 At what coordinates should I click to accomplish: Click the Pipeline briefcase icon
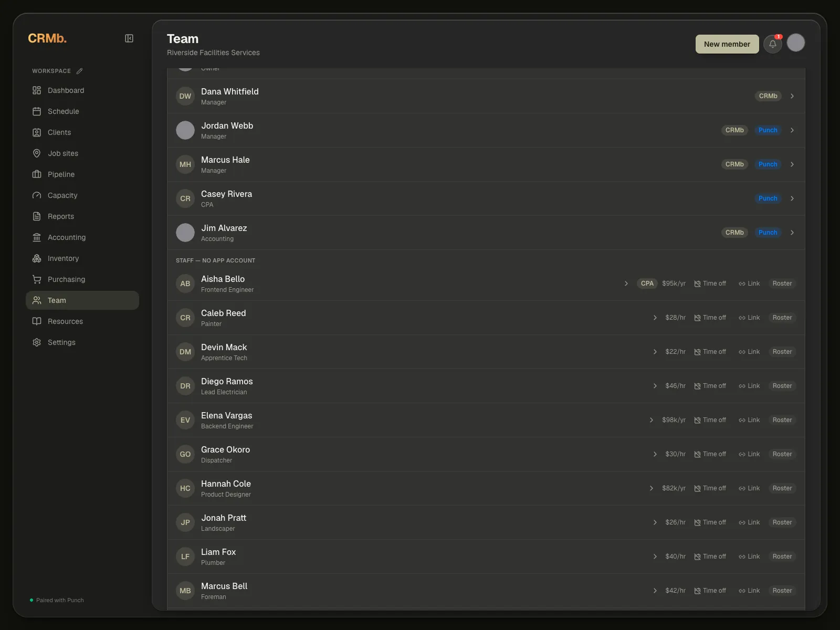coord(37,174)
